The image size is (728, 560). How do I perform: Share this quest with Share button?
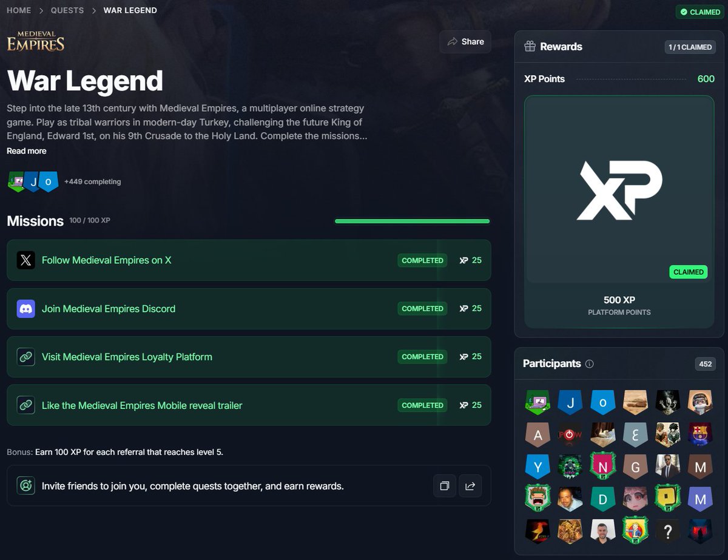pyautogui.click(x=465, y=42)
